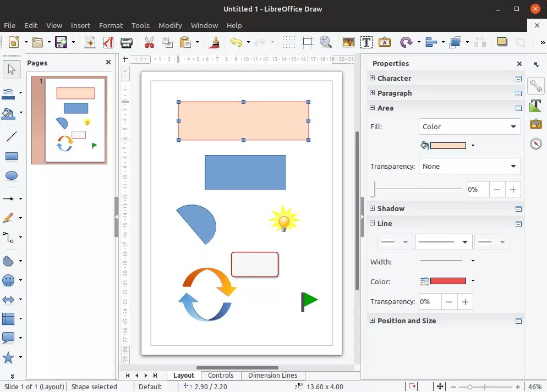Open the Format menu

click(x=111, y=25)
